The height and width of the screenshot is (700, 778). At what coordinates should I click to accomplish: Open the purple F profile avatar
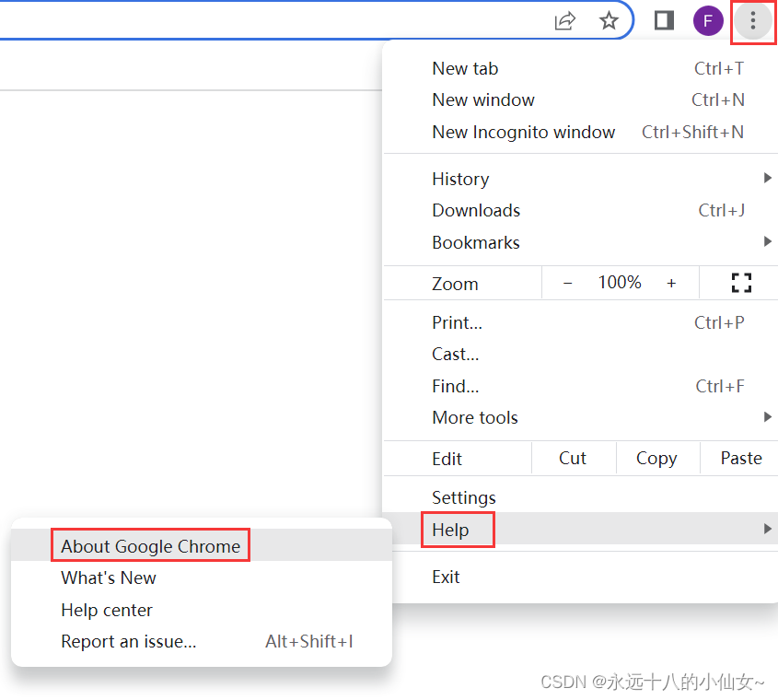pos(708,21)
